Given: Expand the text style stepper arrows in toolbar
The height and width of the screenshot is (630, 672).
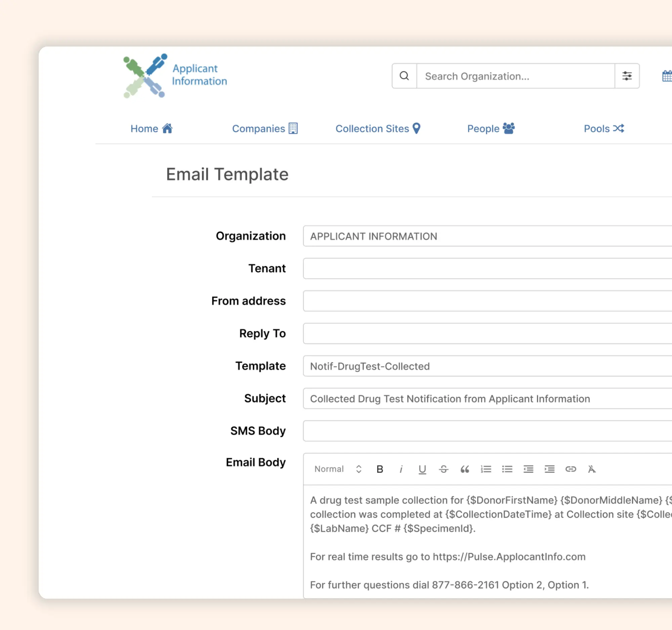Looking at the screenshot, I should click(x=359, y=469).
